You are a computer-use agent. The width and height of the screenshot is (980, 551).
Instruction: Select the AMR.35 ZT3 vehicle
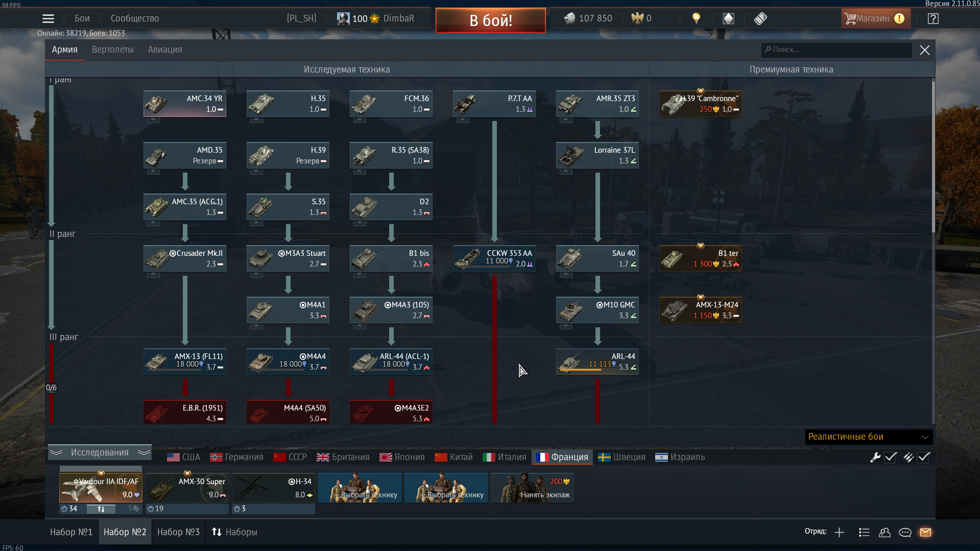point(597,104)
